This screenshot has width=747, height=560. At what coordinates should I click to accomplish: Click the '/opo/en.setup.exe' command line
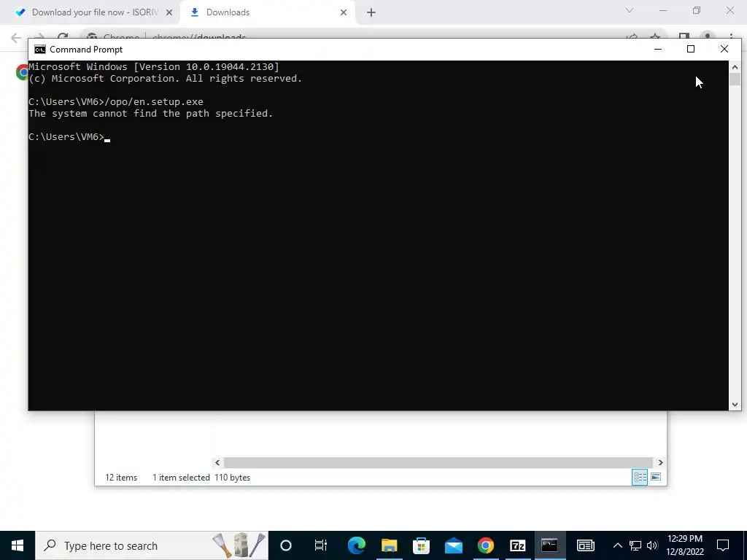point(116,102)
